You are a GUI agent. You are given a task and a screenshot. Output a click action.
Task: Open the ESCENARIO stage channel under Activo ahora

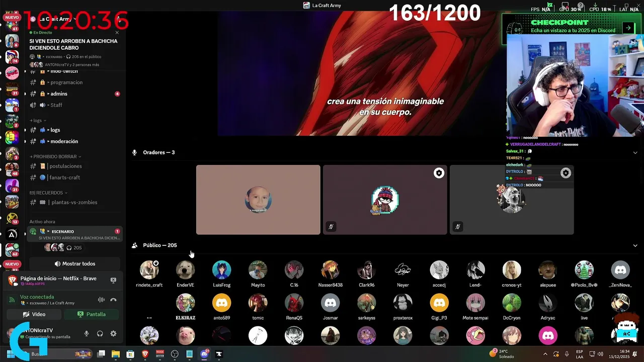[x=75, y=234]
